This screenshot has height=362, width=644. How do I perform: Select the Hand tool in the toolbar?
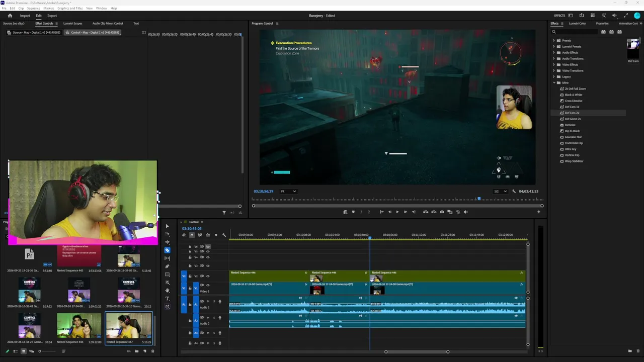(x=168, y=291)
